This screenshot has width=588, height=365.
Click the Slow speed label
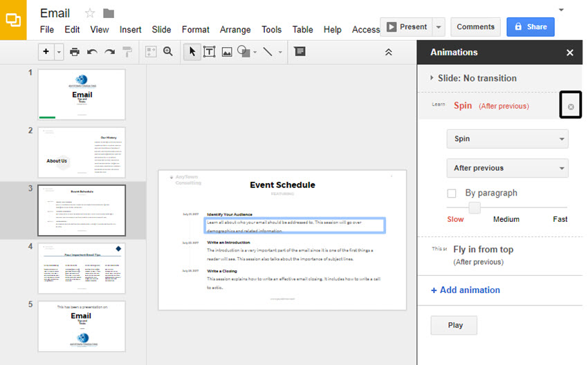tap(455, 220)
